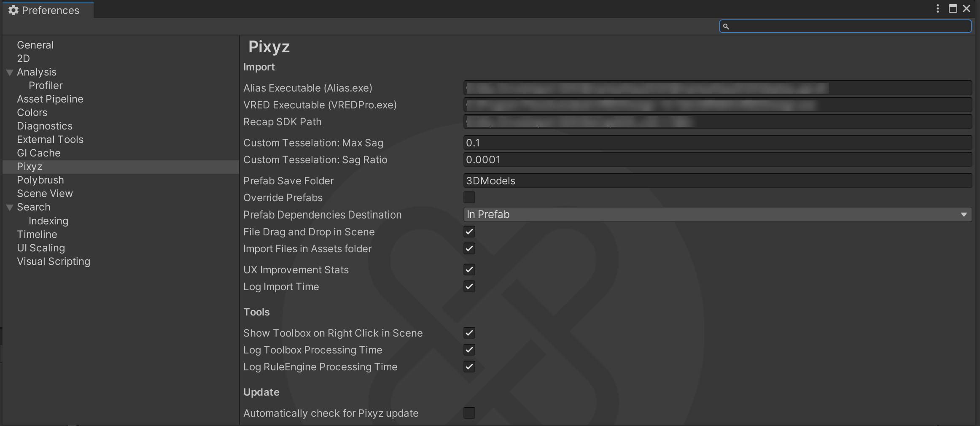Focus the preferences search field
Screen dimensions: 980x426
(x=845, y=26)
